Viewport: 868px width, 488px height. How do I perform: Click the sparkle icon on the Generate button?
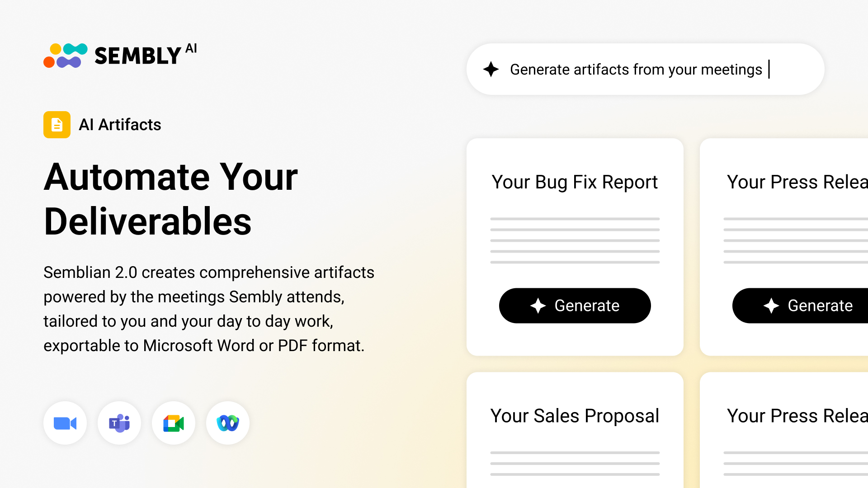point(538,306)
